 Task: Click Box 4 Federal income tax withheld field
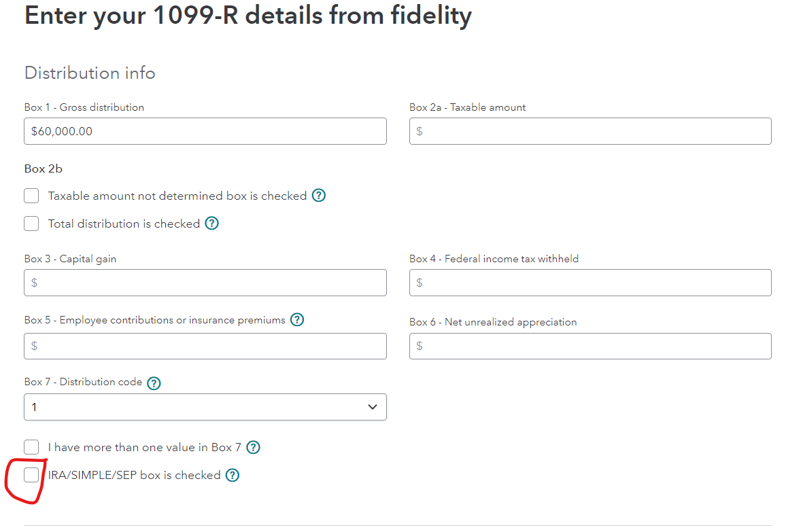(589, 283)
